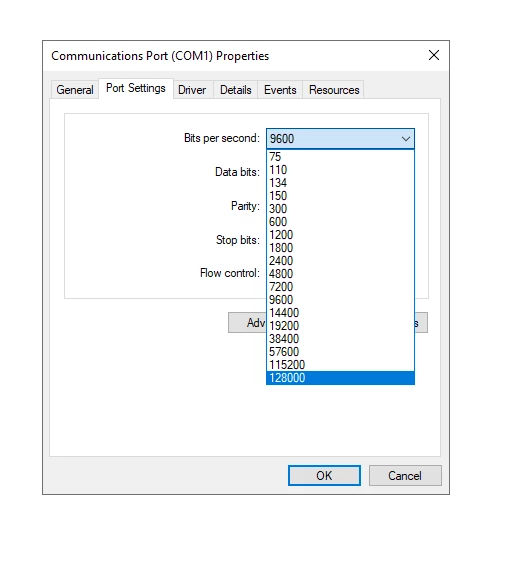Choose 128000 from the baud rate list
The width and height of the screenshot is (506, 569).
pos(340,378)
